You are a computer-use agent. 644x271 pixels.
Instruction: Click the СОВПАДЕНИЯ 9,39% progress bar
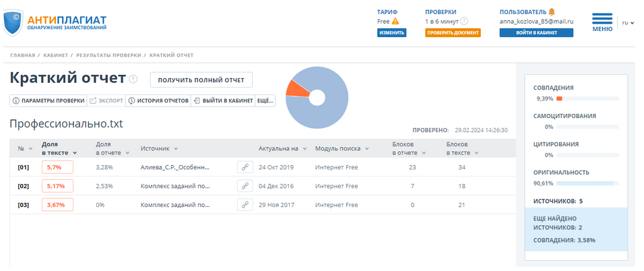[x=587, y=98]
